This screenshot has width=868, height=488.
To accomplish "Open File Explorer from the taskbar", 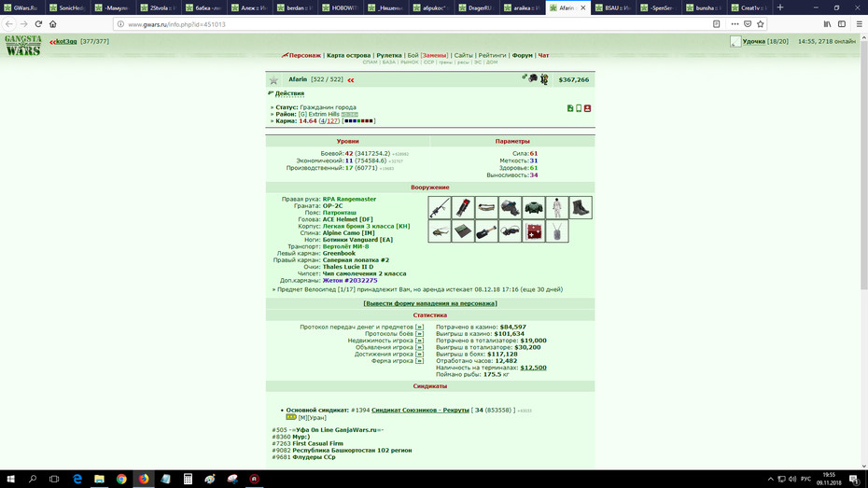I will (x=99, y=480).
